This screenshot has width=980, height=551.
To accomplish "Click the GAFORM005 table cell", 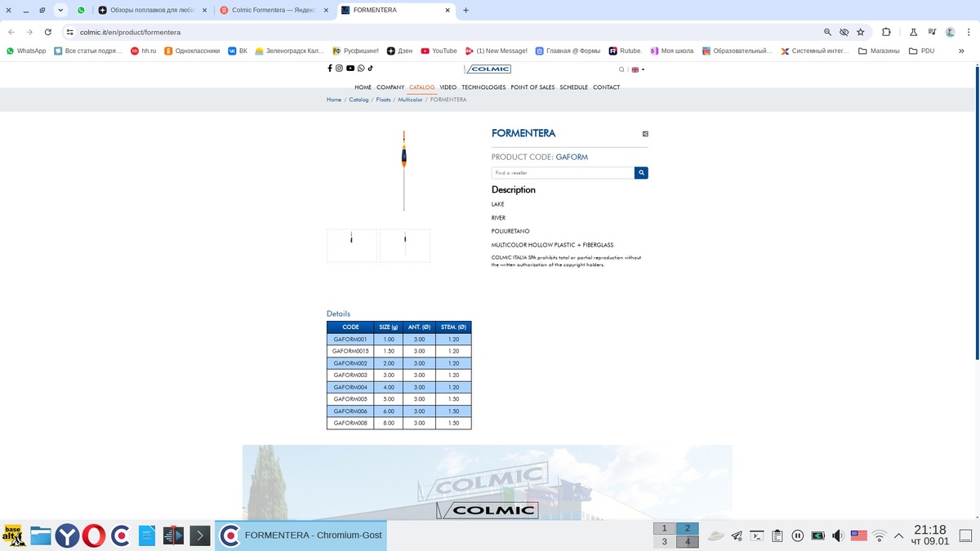I will coord(350,399).
